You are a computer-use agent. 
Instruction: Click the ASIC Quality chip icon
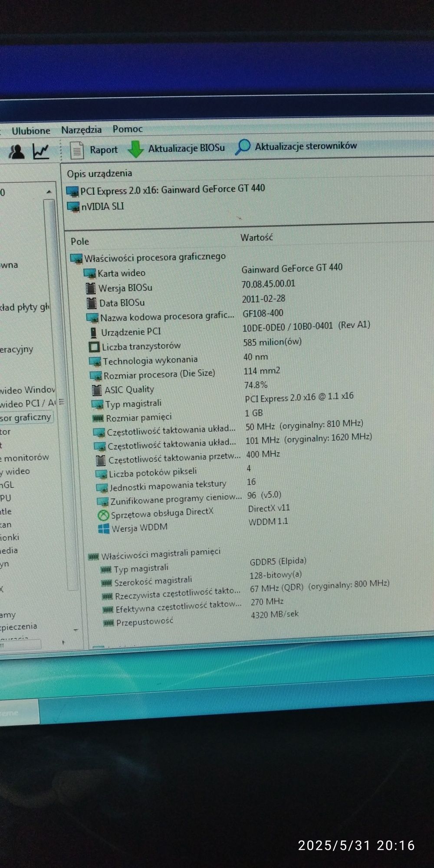click(97, 390)
